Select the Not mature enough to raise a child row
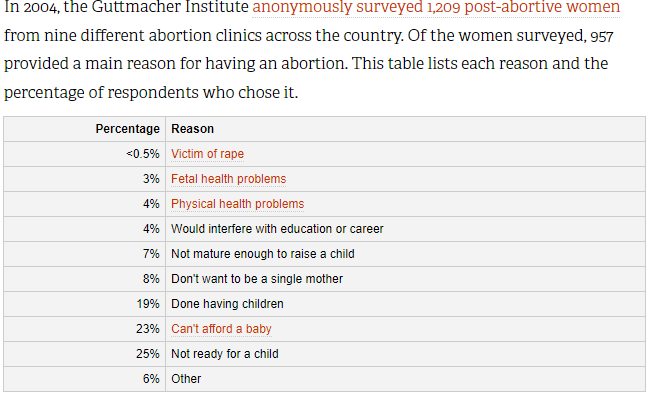This screenshot has height=395, width=654. coord(324,254)
